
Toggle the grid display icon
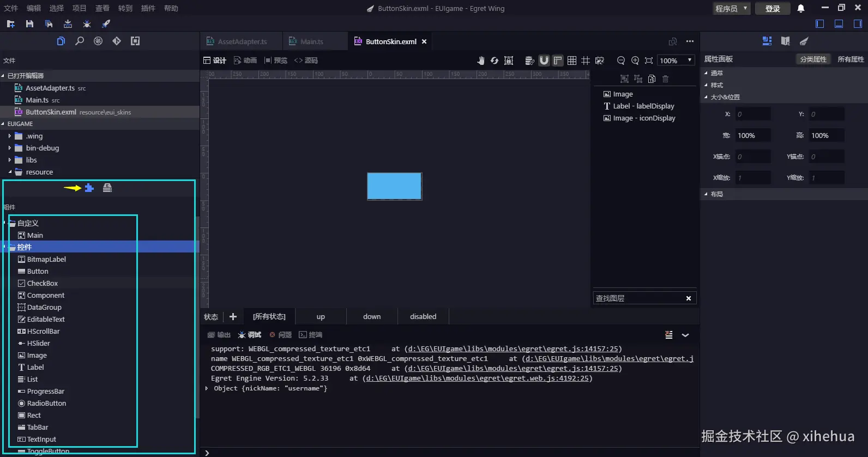572,61
